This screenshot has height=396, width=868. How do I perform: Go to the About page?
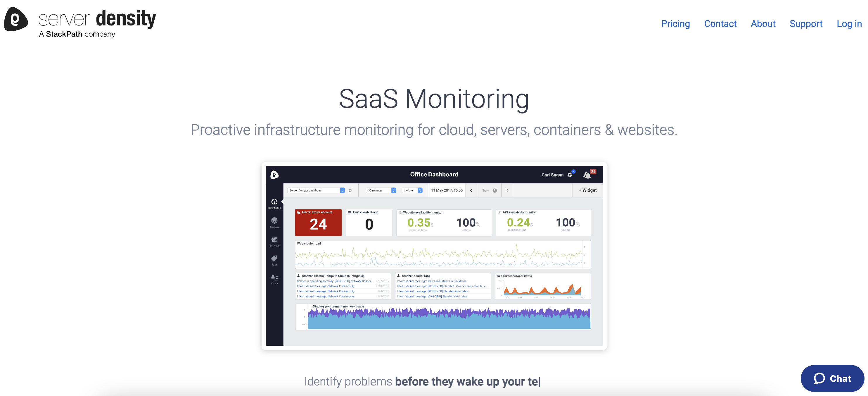763,24
